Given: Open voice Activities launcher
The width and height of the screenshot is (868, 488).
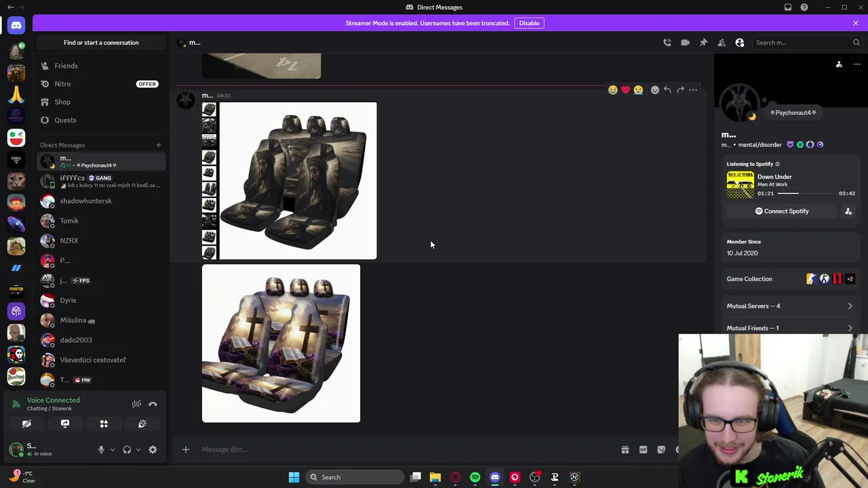Looking at the screenshot, I should coord(104,424).
